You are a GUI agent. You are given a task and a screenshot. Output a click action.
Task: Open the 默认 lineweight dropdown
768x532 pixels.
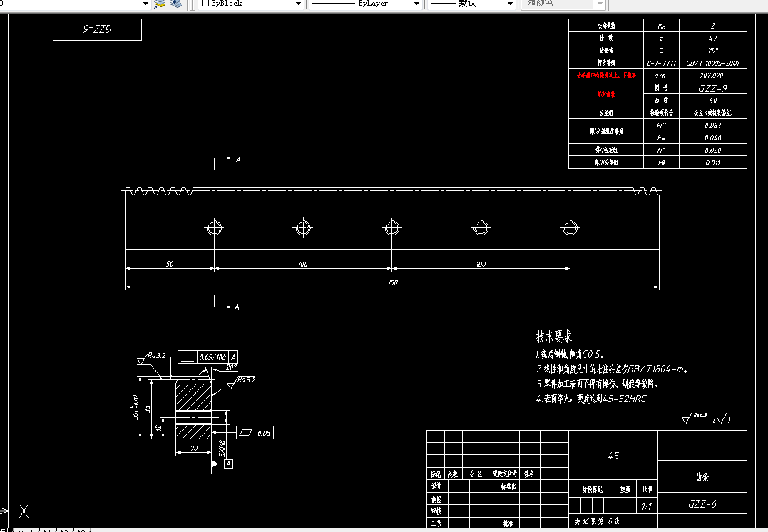tap(510, 4)
